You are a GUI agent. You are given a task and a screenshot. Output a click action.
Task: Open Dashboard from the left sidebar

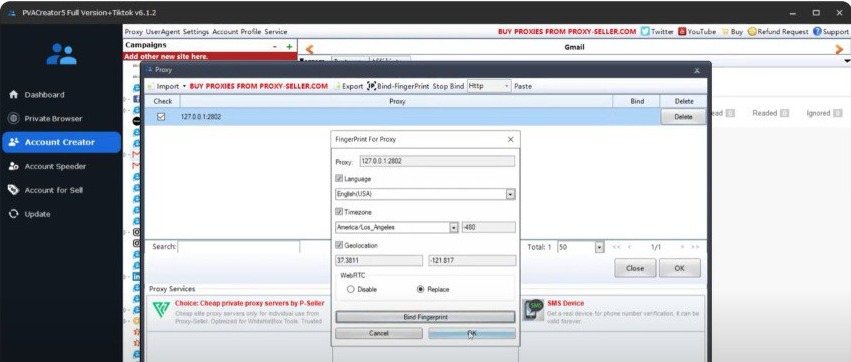(45, 94)
